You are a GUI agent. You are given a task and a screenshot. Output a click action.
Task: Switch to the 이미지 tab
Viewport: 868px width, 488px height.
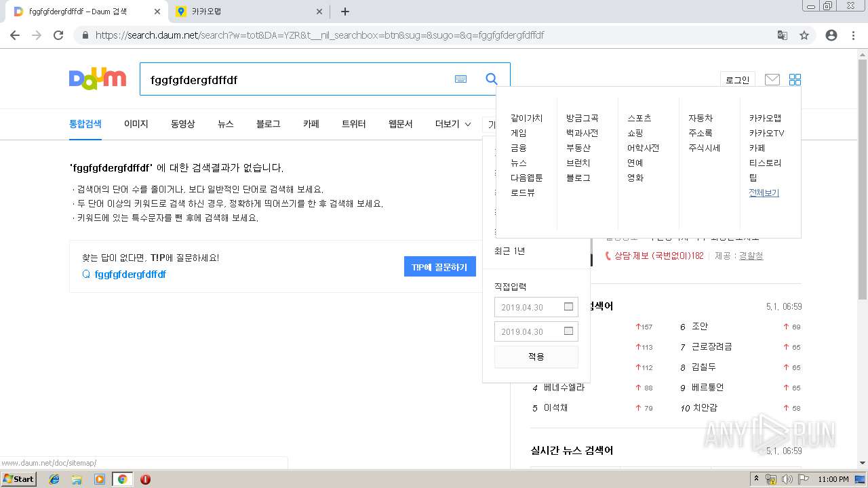(x=136, y=124)
